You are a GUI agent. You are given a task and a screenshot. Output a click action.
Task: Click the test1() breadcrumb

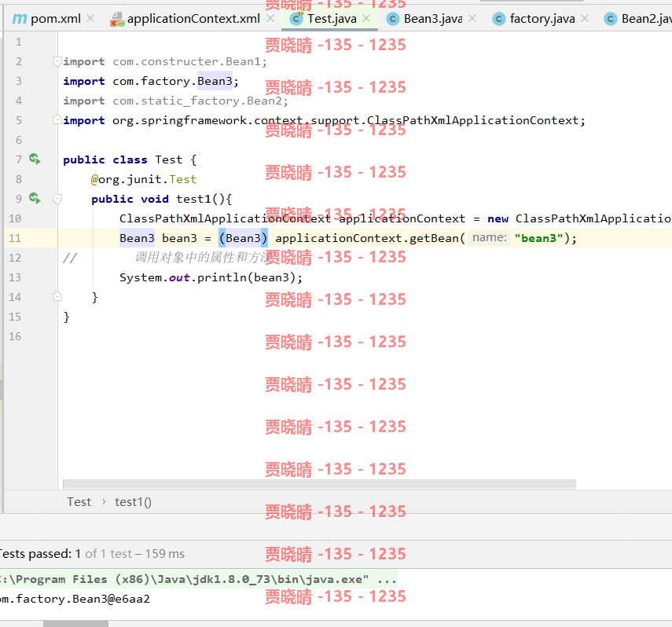point(133,502)
